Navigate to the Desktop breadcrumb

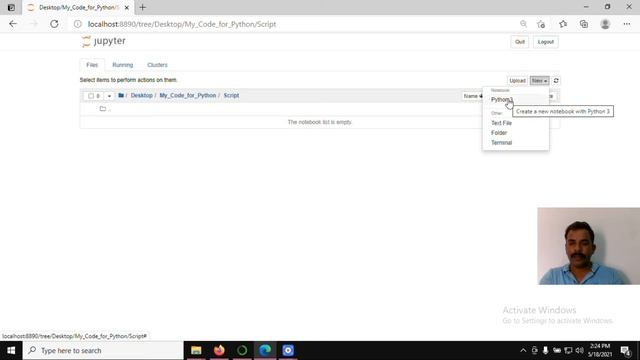142,96
